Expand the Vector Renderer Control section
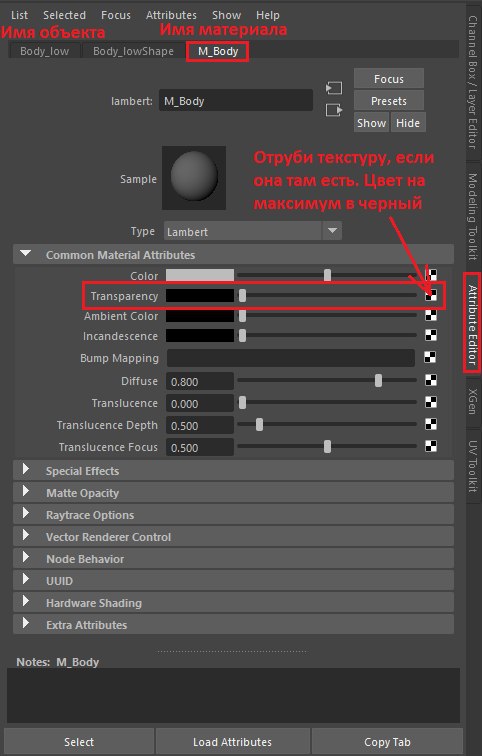The height and width of the screenshot is (756, 482). point(26,536)
